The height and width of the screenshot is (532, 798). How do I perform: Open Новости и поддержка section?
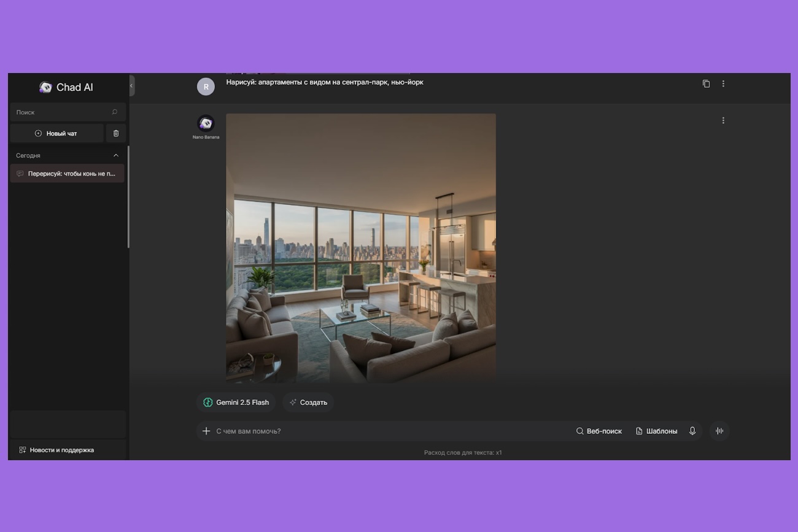coord(56,450)
